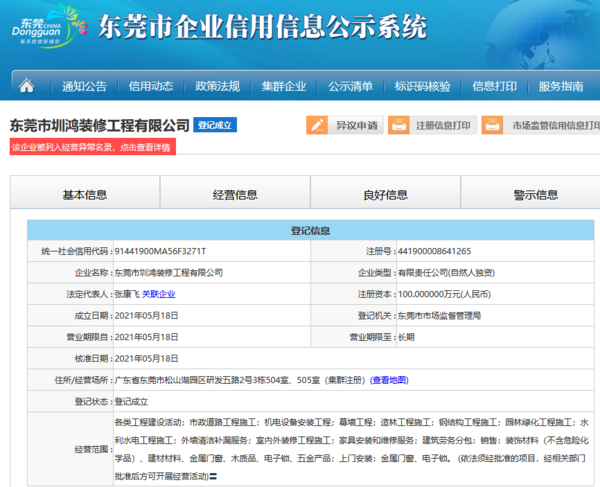Click the 登记状态 value 登记成立
This screenshot has width=600, height=487.
point(131,401)
